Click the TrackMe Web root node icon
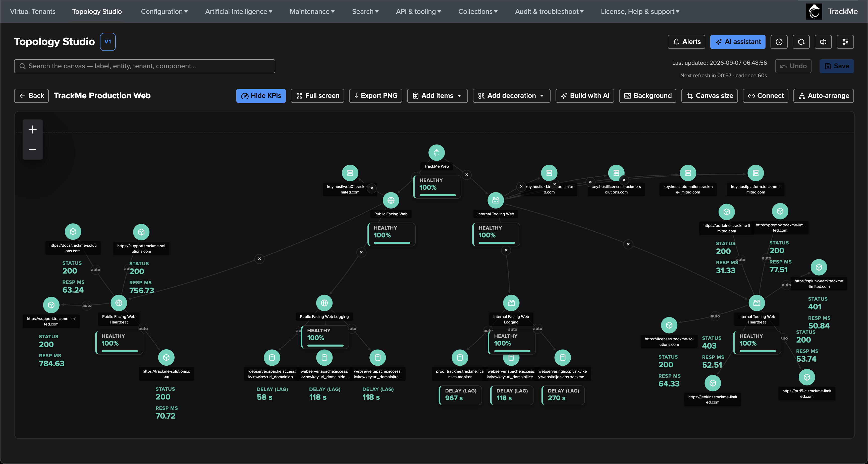Viewport: 868px width, 464px height. click(436, 153)
